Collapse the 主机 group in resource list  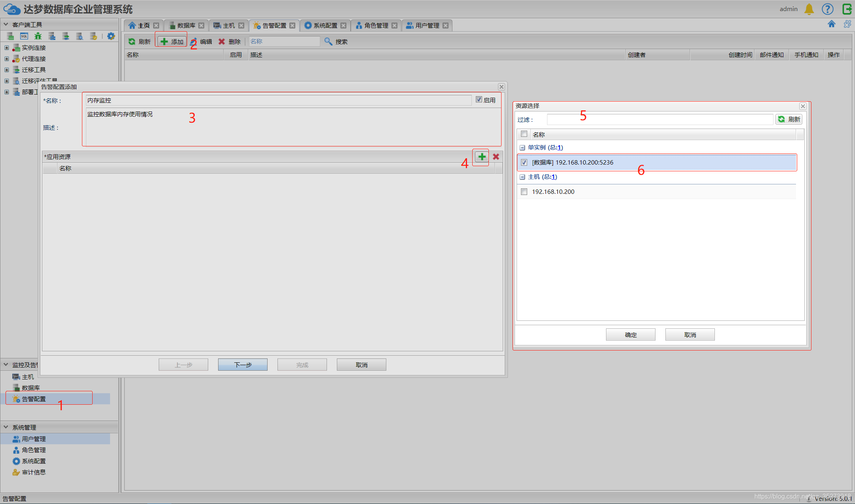522,177
